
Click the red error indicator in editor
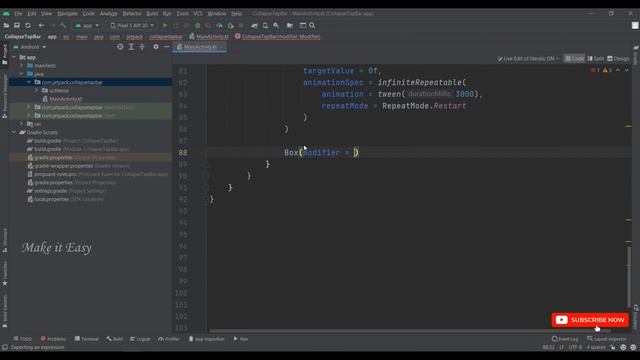(595, 70)
